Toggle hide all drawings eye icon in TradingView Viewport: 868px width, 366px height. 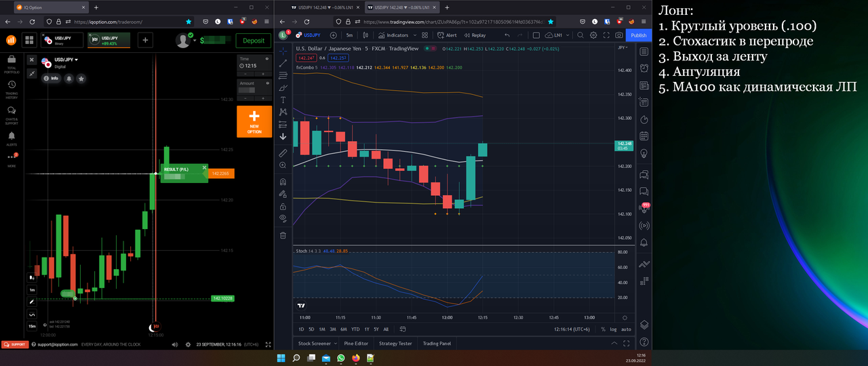[x=283, y=219]
